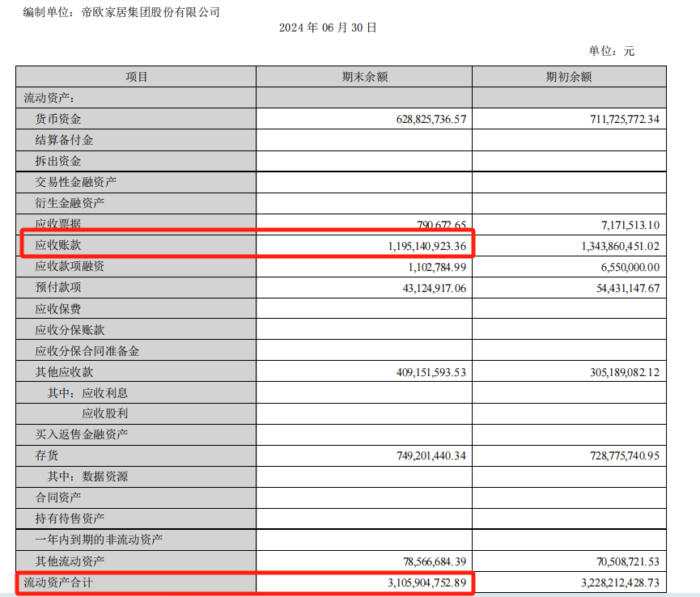The height and width of the screenshot is (597, 700).
Task: Select the 预付款项 row label
Action: tap(58, 287)
